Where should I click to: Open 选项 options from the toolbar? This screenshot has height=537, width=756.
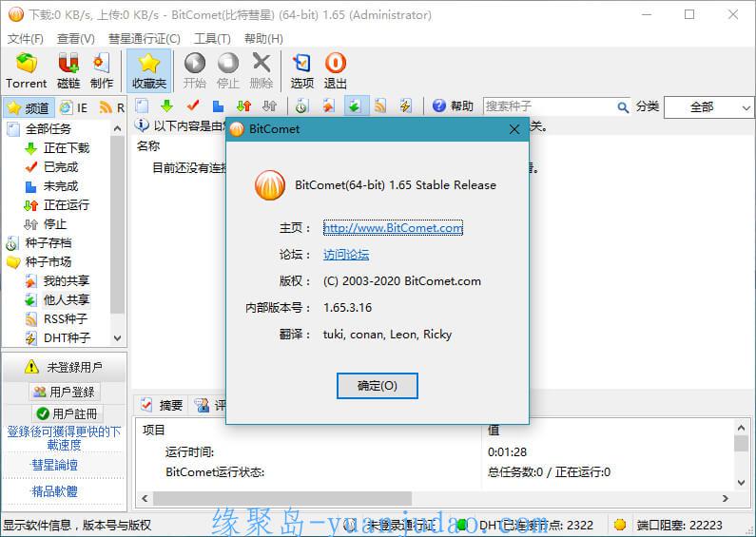click(x=302, y=71)
